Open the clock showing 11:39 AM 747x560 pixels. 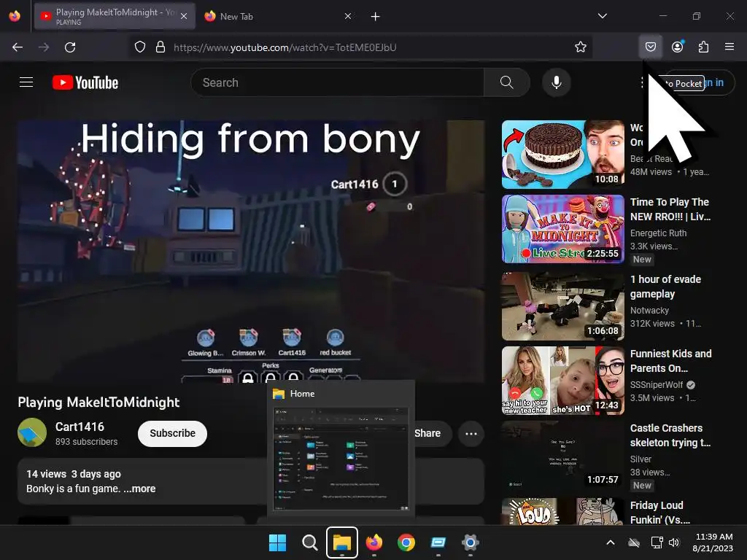tap(713, 542)
